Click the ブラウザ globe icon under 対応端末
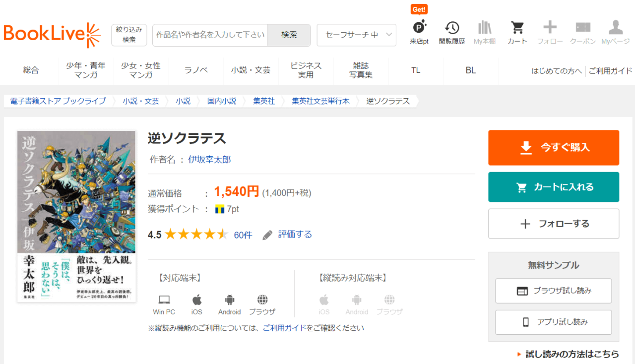The width and height of the screenshot is (635, 364). tap(262, 300)
